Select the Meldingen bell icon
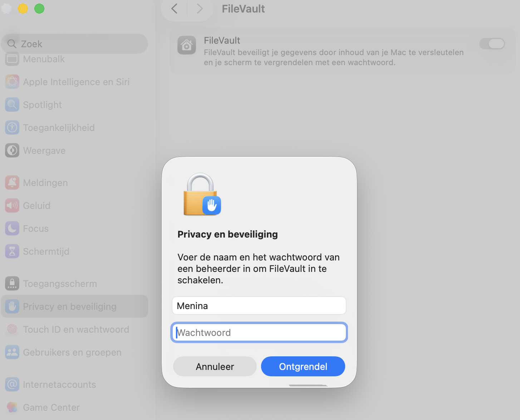The image size is (520, 420). [12, 182]
